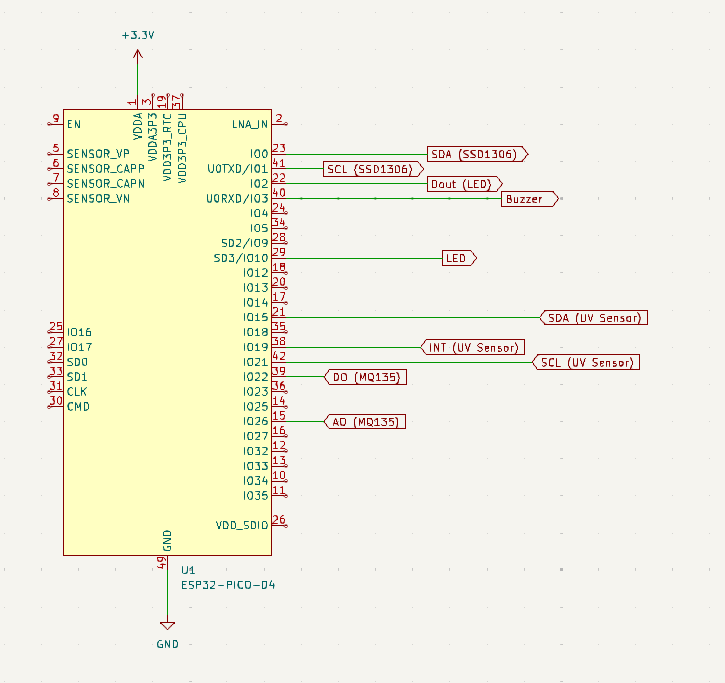This screenshot has height=683, width=725.
Task: Click the IO12 pin name
Action: click(x=256, y=273)
